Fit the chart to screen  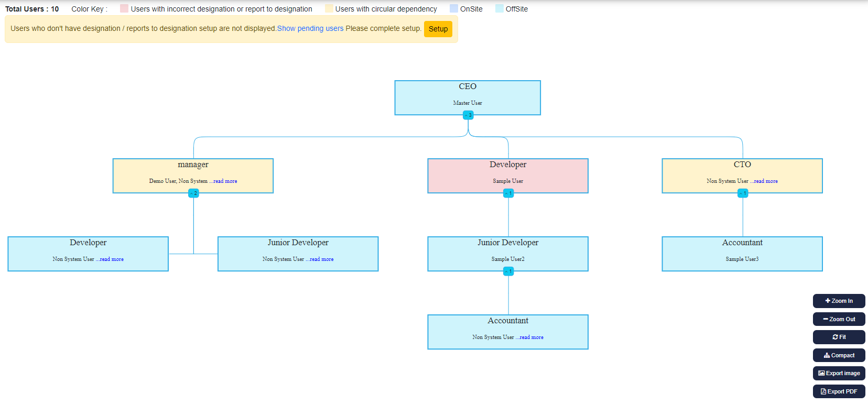[839, 337]
